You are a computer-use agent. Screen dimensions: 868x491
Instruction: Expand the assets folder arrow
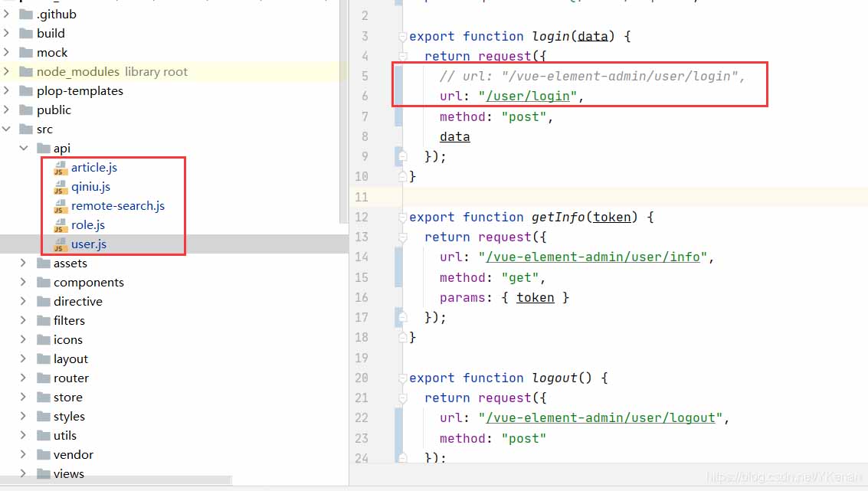[23, 263]
